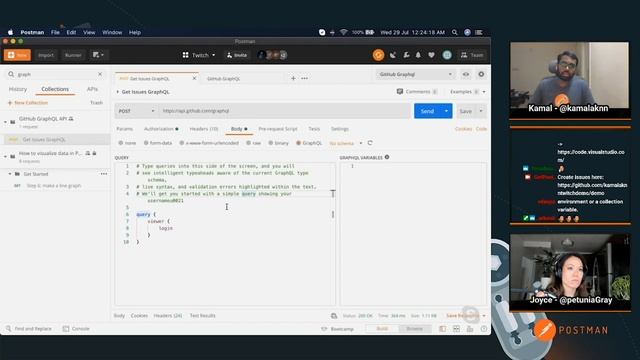Click the request URL field
This screenshot has height=360, width=640.
(284, 111)
